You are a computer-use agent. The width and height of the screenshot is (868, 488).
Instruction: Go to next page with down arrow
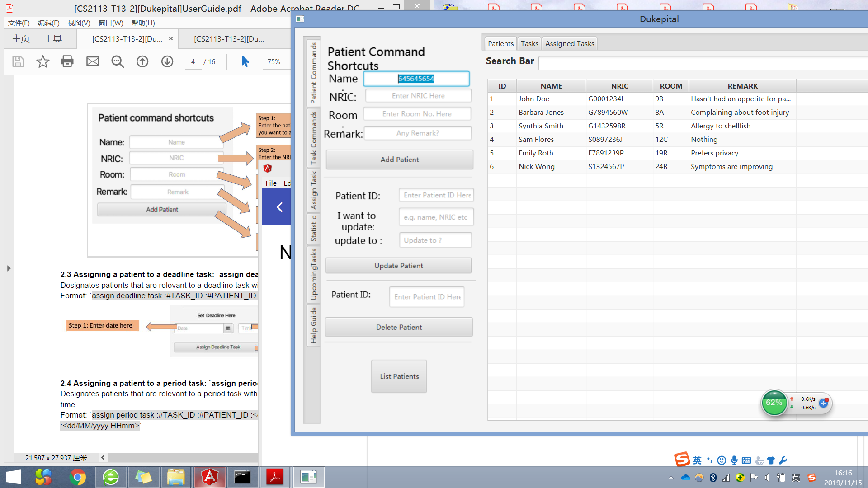tap(167, 61)
